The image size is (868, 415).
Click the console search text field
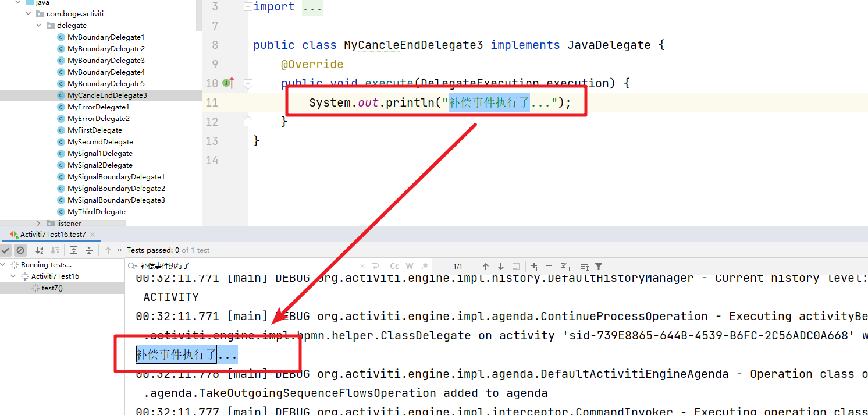(247, 266)
